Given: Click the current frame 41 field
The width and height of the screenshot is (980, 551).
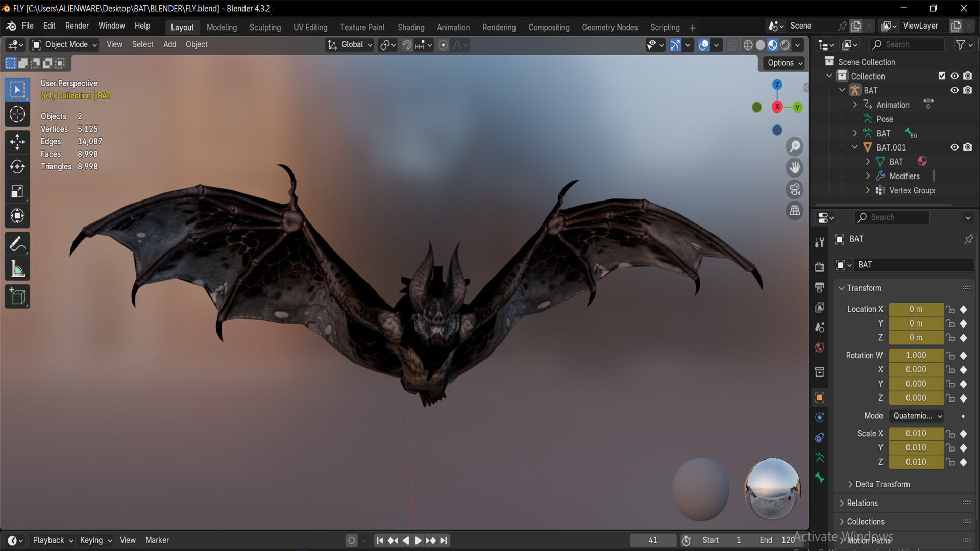Looking at the screenshot, I should click(653, 540).
